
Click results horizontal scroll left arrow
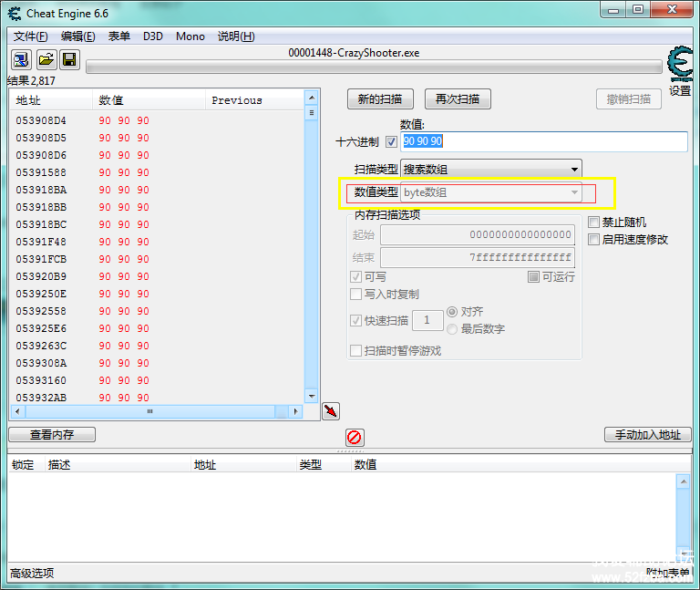17,412
